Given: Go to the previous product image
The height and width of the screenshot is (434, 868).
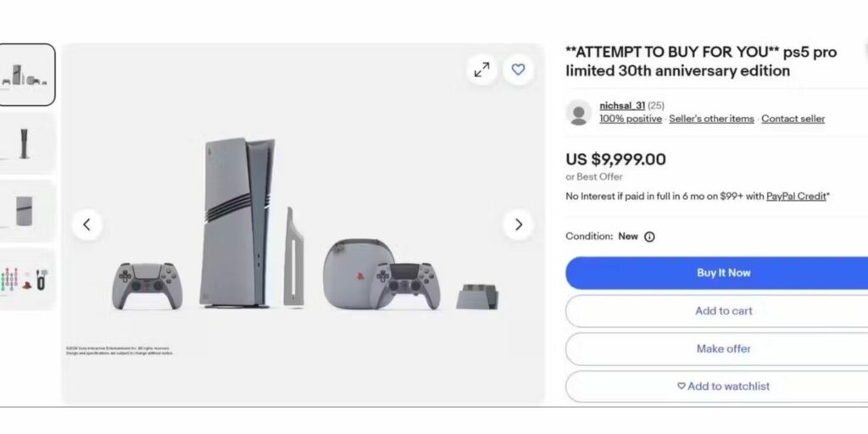Looking at the screenshot, I should click(x=87, y=225).
